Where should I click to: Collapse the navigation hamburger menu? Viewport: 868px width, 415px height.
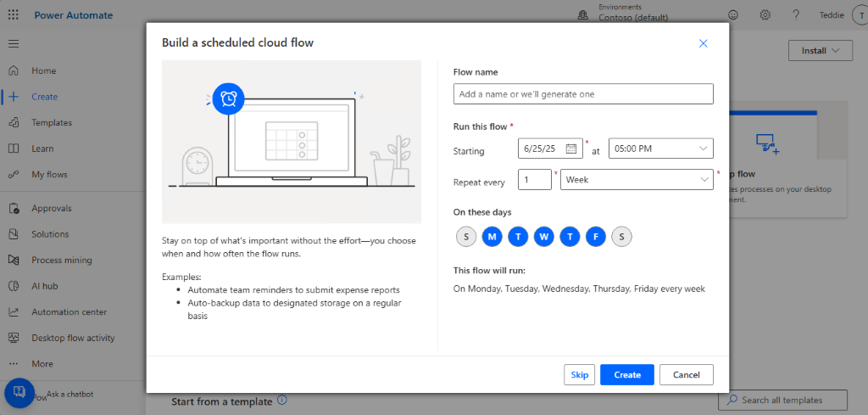14,44
